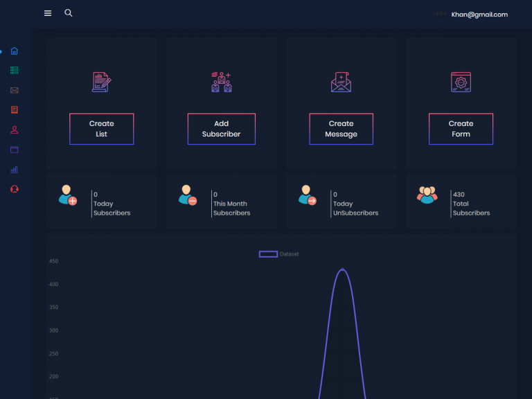This screenshot has width=532, height=399.
Task: Open the envelope messages sidebar icon
Action: pos(15,90)
